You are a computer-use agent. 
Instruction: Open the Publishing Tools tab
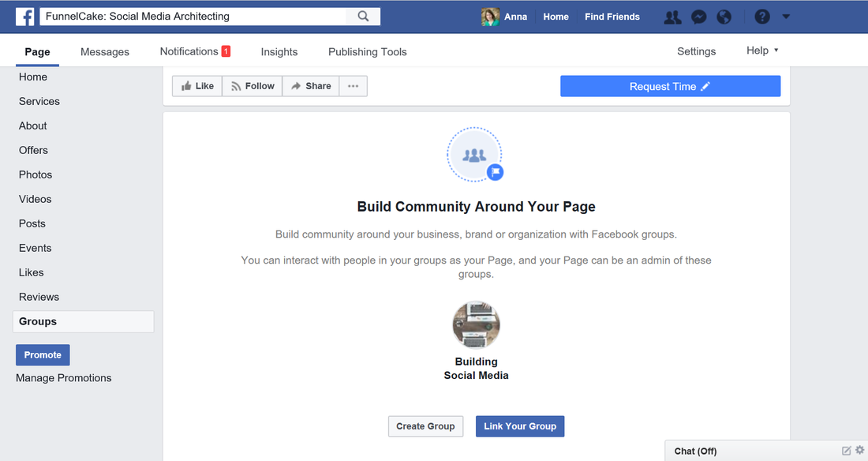coord(368,52)
